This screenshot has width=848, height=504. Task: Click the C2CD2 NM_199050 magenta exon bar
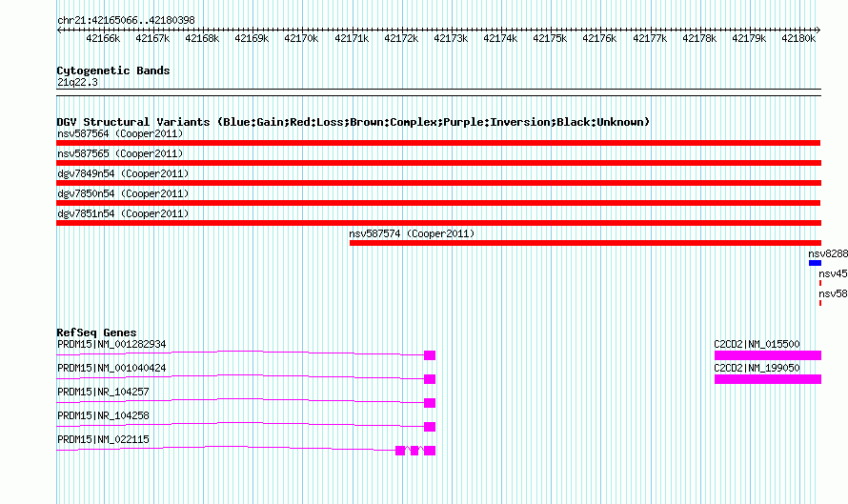coord(768,379)
